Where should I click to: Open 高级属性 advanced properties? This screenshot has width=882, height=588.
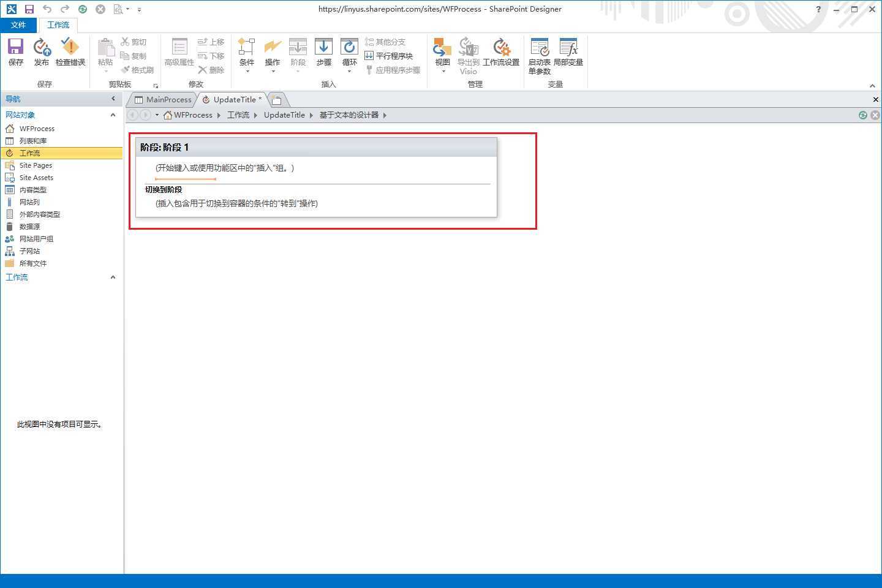179,52
